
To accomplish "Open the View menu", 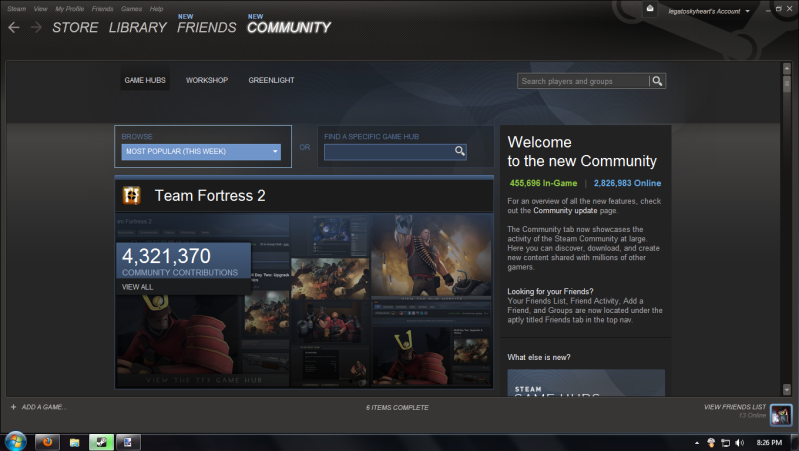I will pyautogui.click(x=40, y=9).
